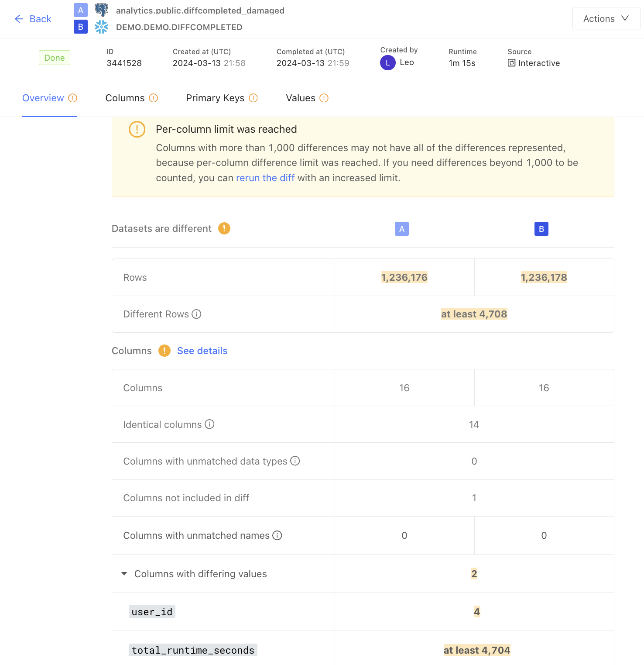Open the Primary Keys tab

click(x=222, y=98)
